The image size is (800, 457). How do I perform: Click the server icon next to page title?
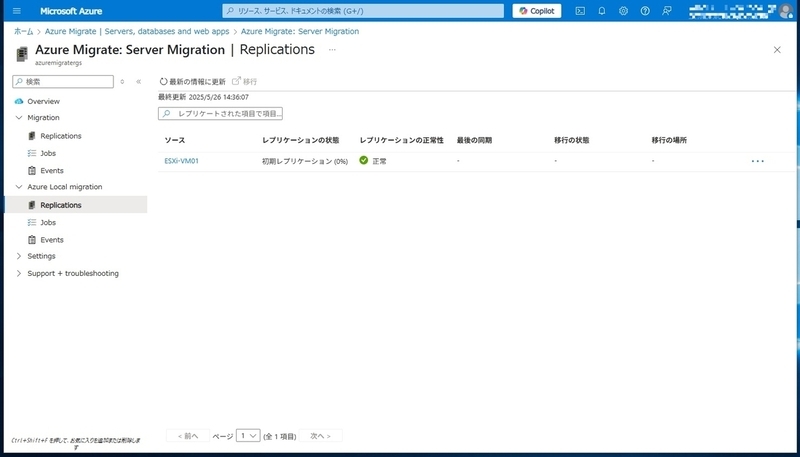pos(21,54)
